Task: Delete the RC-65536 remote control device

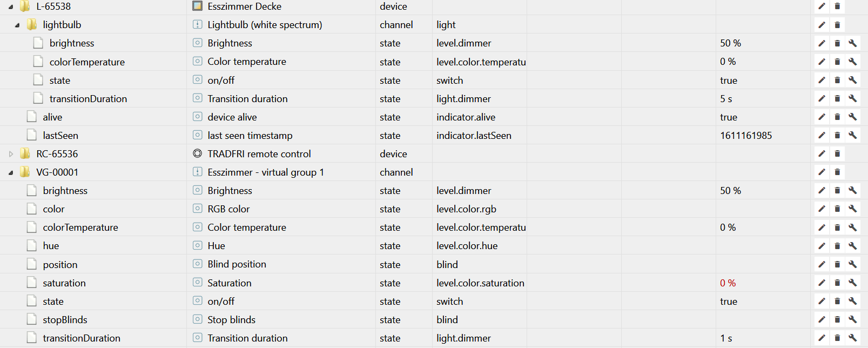Action: [x=837, y=154]
